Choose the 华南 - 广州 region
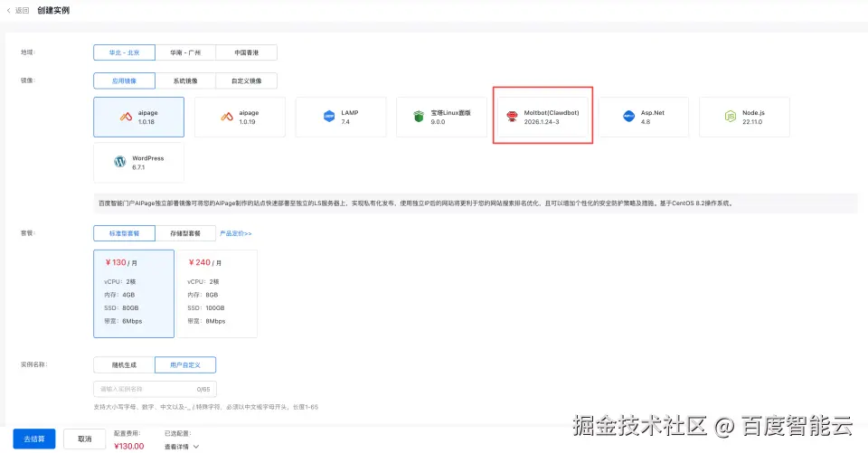This screenshot has width=868, height=453. click(185, 52)
